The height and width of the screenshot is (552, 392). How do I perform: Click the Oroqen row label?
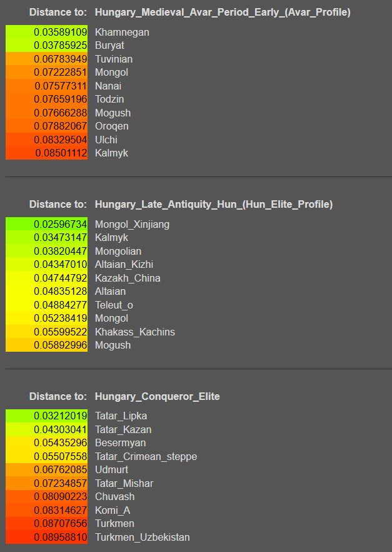pyautogui.click(x=111, y=126)
